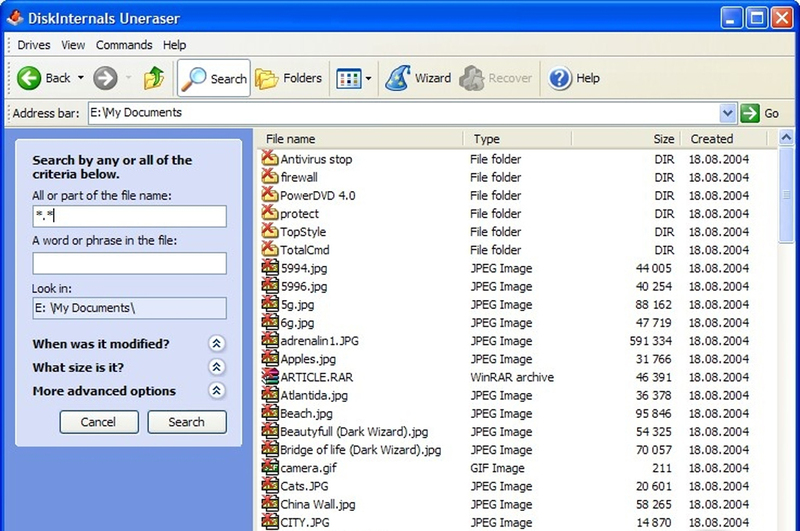Open the Drives menu
Image resolution: width=800 pixels, height=531 pixels.
tap(34, 45)
